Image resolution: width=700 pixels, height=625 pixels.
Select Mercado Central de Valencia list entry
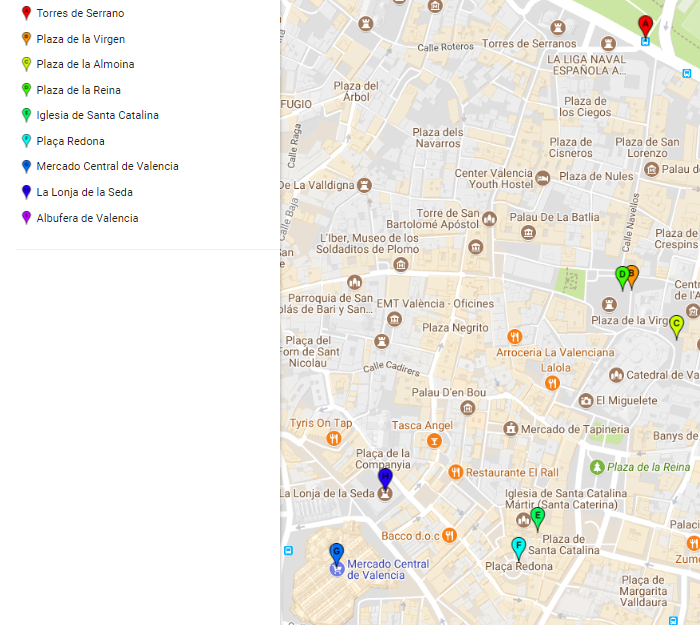(x=107, y=166)
